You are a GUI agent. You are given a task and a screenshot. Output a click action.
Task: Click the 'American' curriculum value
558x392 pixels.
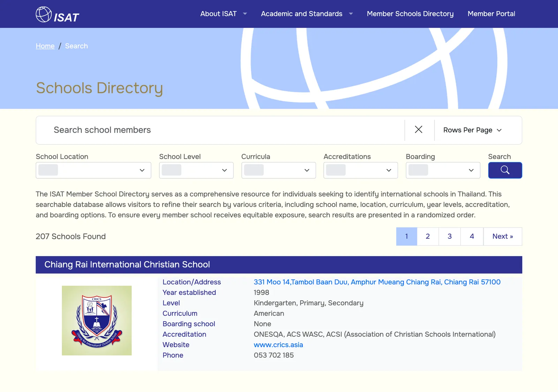pyautogui.click(x=269, y=313)
